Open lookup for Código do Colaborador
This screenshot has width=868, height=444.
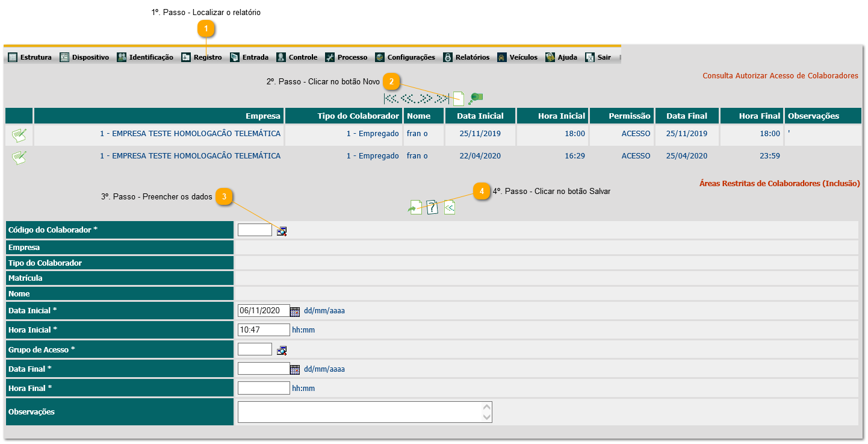282,231
